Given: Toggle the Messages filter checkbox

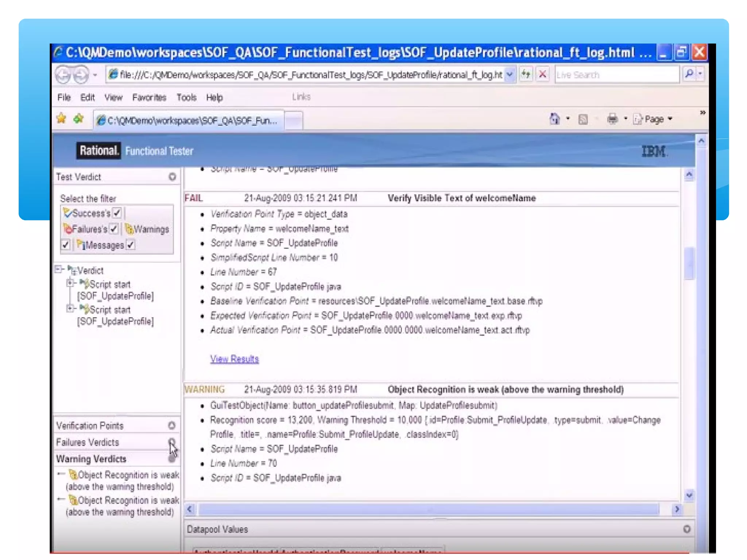Looking at the screenshot, I should point(130,245).
